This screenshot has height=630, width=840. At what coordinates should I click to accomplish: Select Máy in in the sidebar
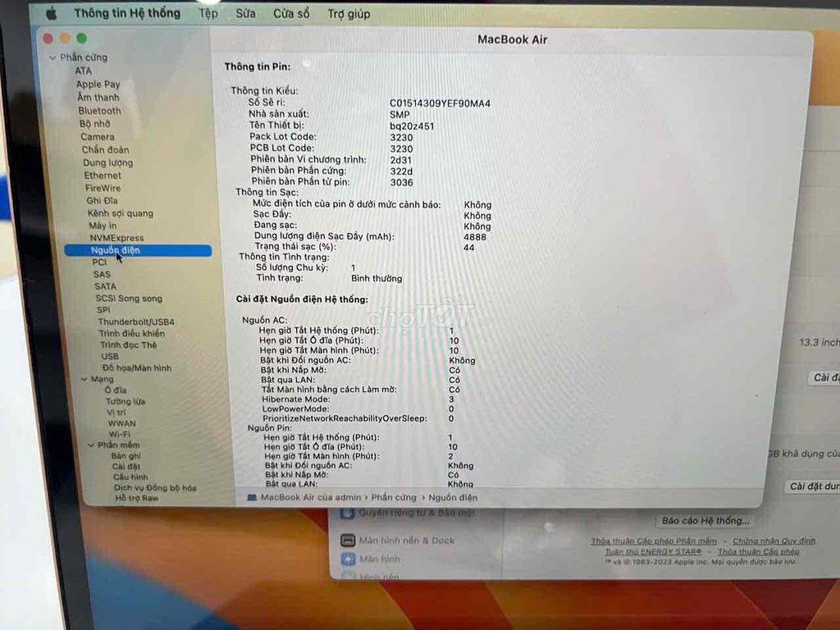[x=103, y=226]
